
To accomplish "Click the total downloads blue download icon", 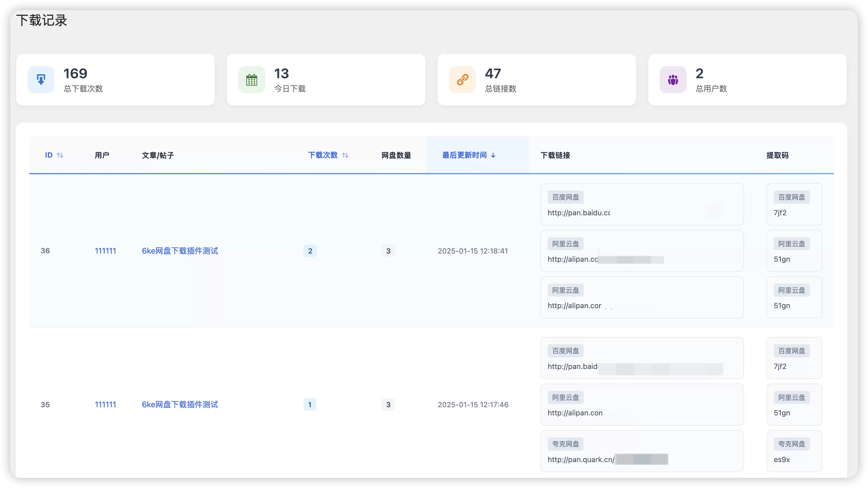I will click(x=41, y=80).
